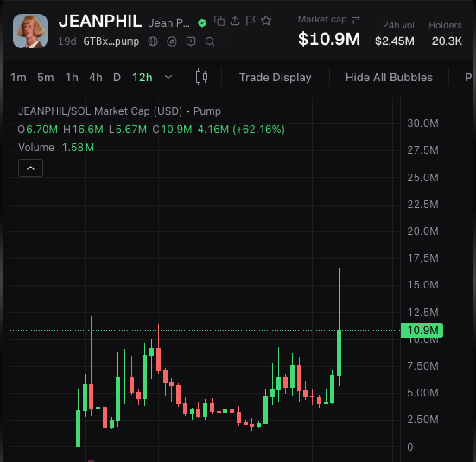This screenshot has height=462, width=476.
Task: Select the 1m timeframe
Action: pos(18,78)
